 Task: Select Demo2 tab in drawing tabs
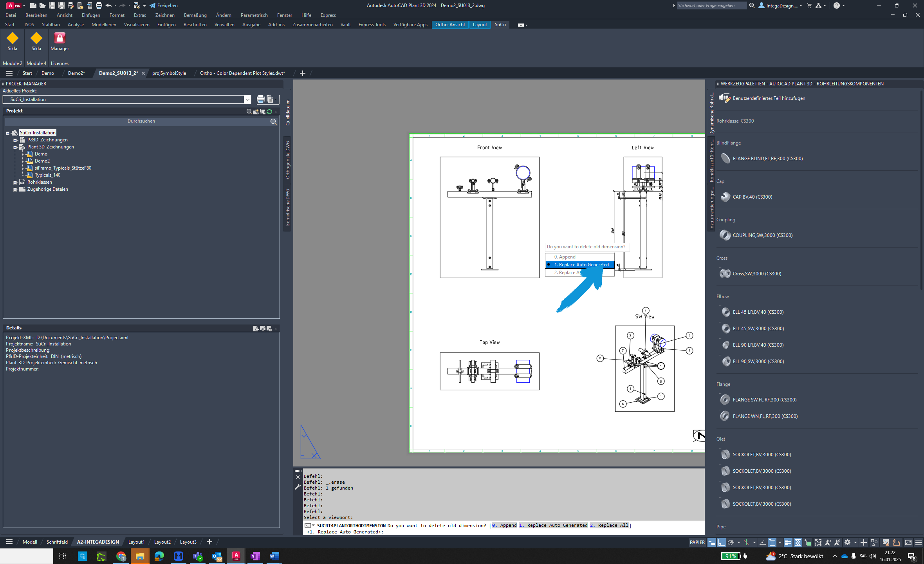click(x=77, y=72)
